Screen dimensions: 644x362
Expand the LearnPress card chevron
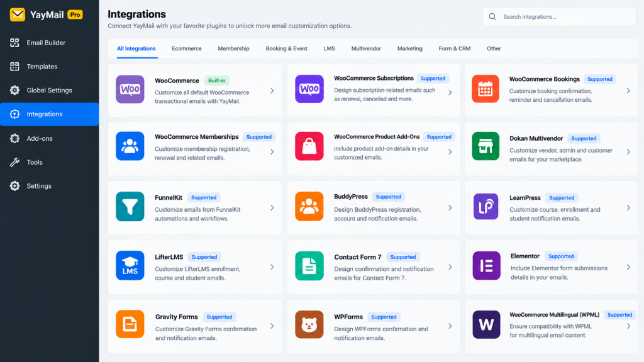click(628, 208)
